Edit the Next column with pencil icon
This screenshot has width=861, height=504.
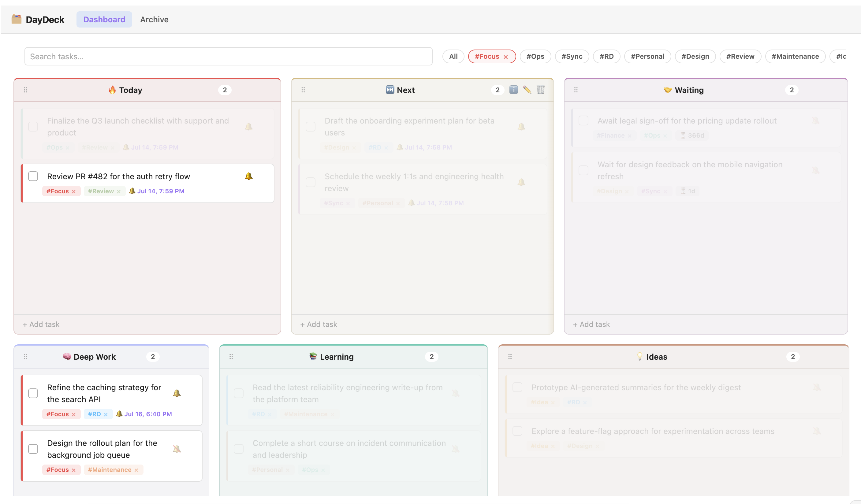point(527,90)
